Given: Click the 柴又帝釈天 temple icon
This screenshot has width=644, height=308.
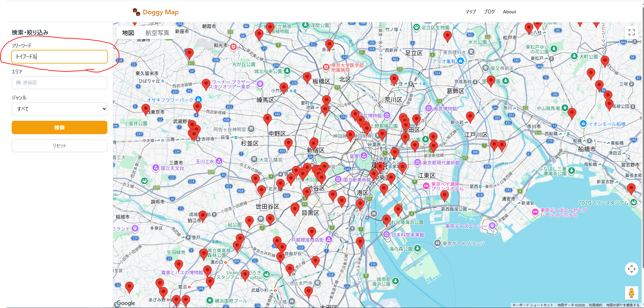Looking at the screenshot, I should (x=486, y=68).
